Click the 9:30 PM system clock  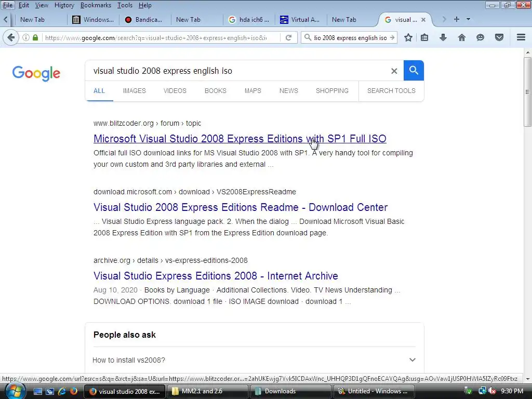512,391
